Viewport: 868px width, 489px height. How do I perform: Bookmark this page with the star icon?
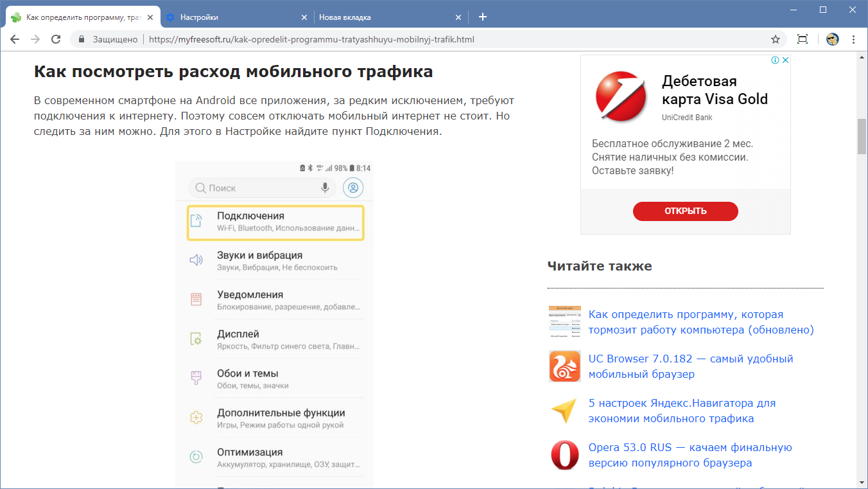pyautogui.click(x=776, y=39)
